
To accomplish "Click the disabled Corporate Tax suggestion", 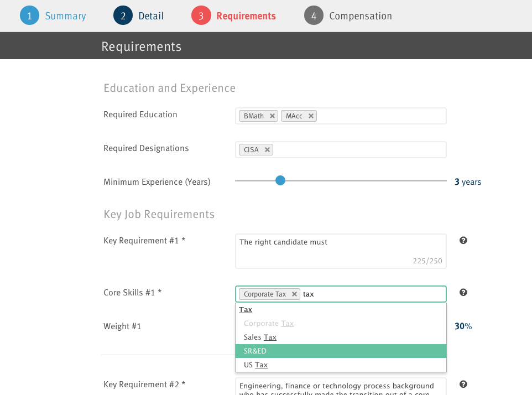I will [341, 324].
